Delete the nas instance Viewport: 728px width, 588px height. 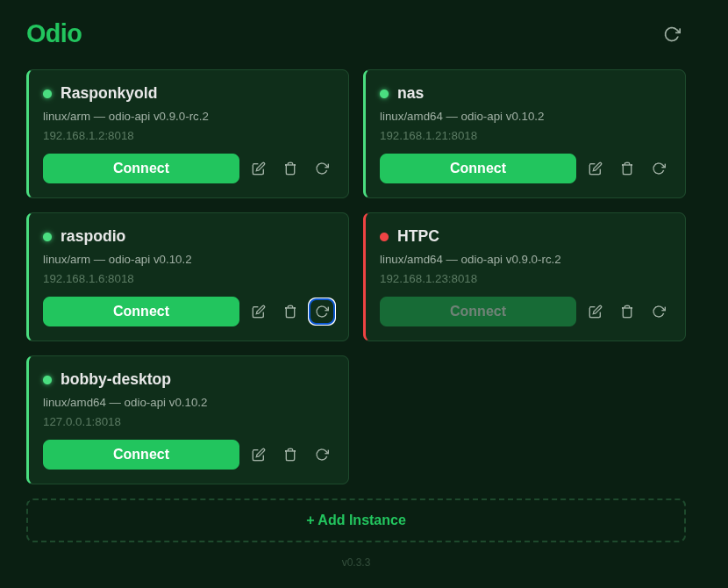pos(627,168)
